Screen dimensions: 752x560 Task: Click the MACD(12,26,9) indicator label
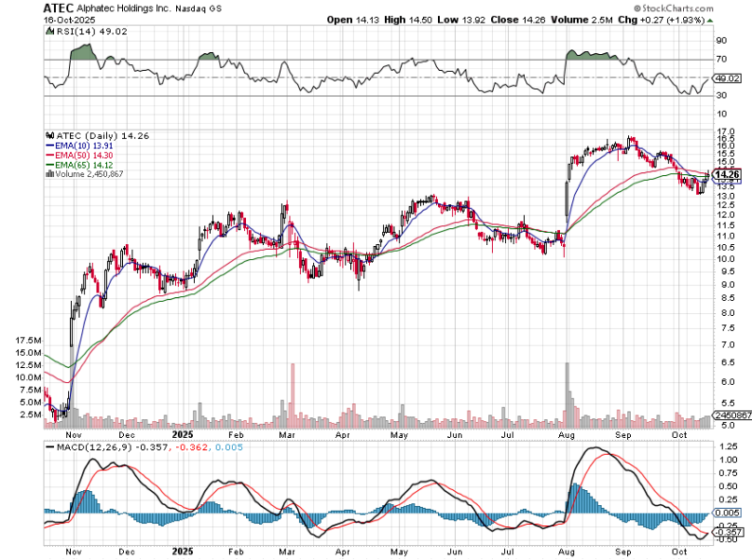point(94,447)
